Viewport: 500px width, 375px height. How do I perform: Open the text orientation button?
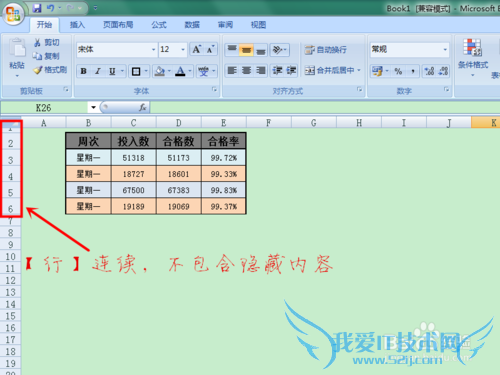279,49
